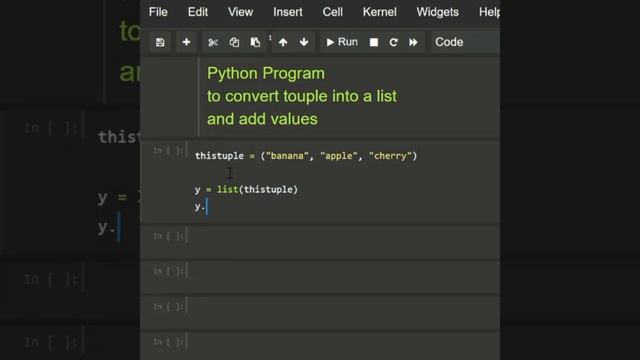640x360 pixels.
Task: Open the Kernel menu
Action: [380, 12]
